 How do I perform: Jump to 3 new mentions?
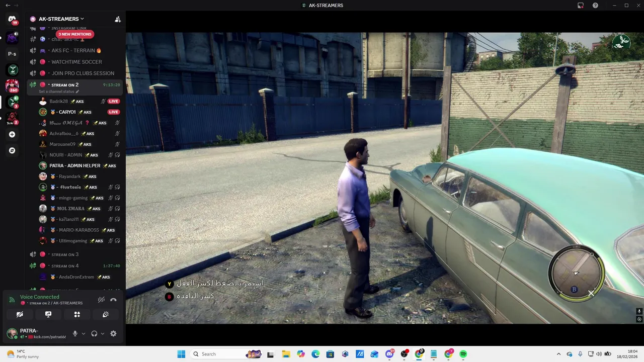[x=74, y=34]
